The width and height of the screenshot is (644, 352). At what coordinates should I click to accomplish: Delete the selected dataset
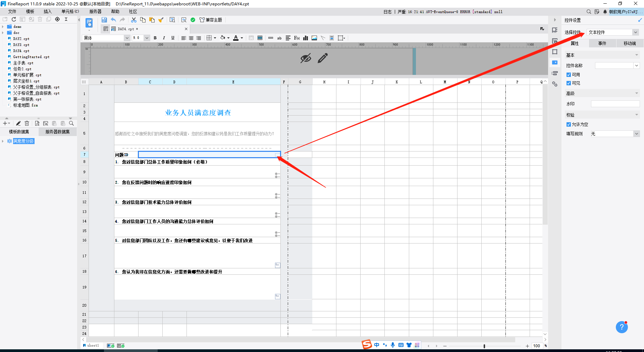pyautogui.click(x=27, y=123)
